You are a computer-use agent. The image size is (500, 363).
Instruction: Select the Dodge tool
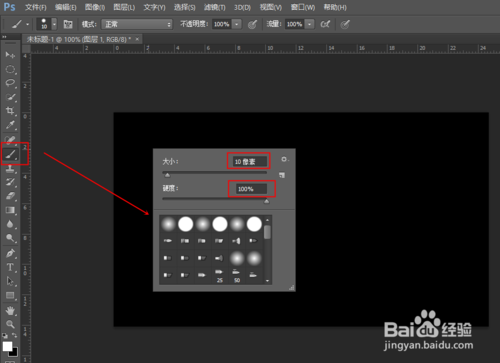pos(10,238)
